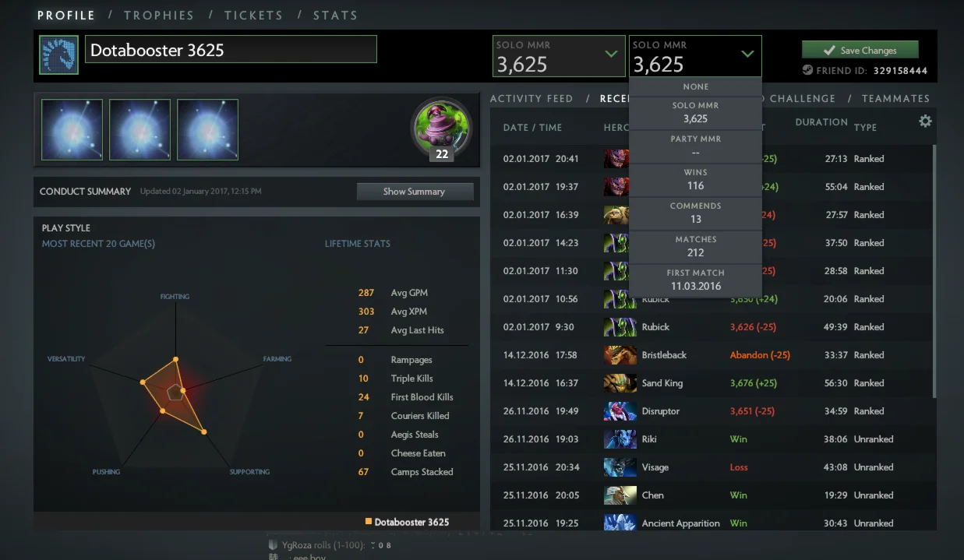The height and width of the screenshot is (560, 964).
Task: Choose the Wins 116 dropdown option
Action: (x=695, y=180)
